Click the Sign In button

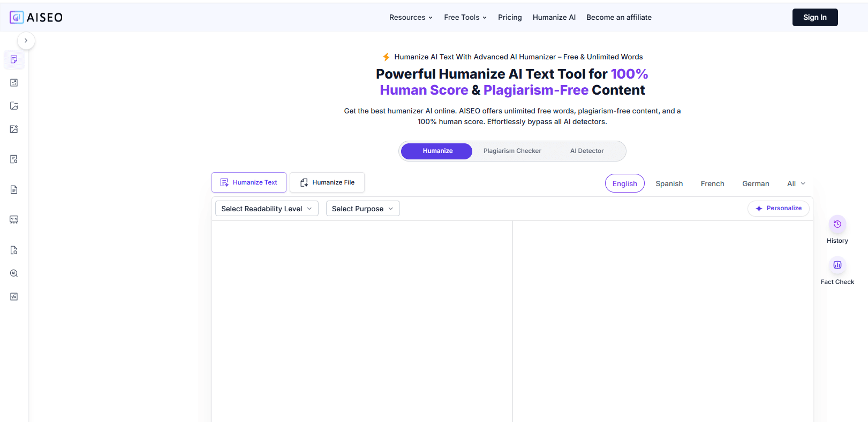(x=815, y=17)
